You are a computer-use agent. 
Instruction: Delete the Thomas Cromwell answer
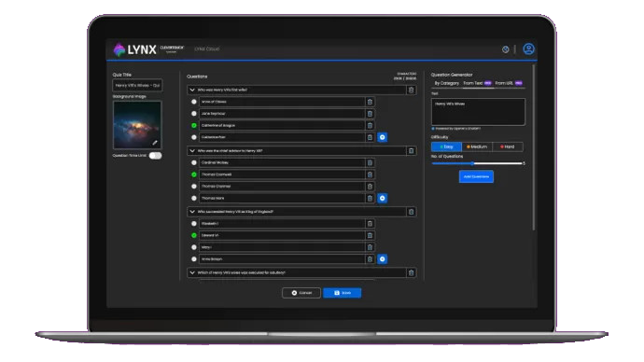click(370, 174)
